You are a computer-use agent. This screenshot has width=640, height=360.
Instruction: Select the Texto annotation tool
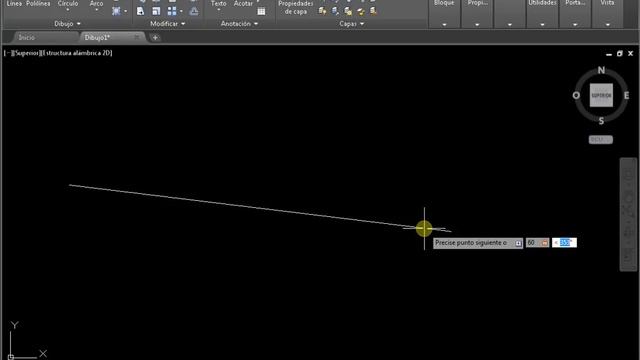pyautogui.click(x=219, y=4)
